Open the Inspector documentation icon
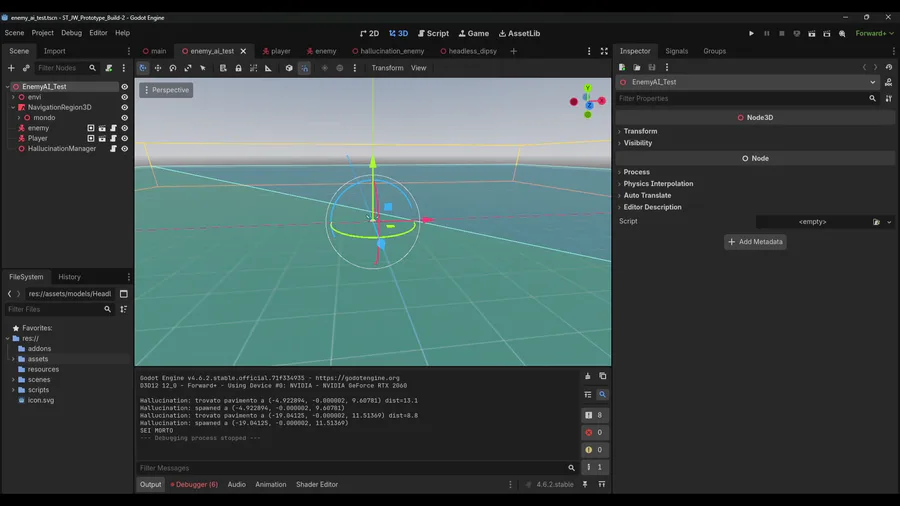 point(889,82)
